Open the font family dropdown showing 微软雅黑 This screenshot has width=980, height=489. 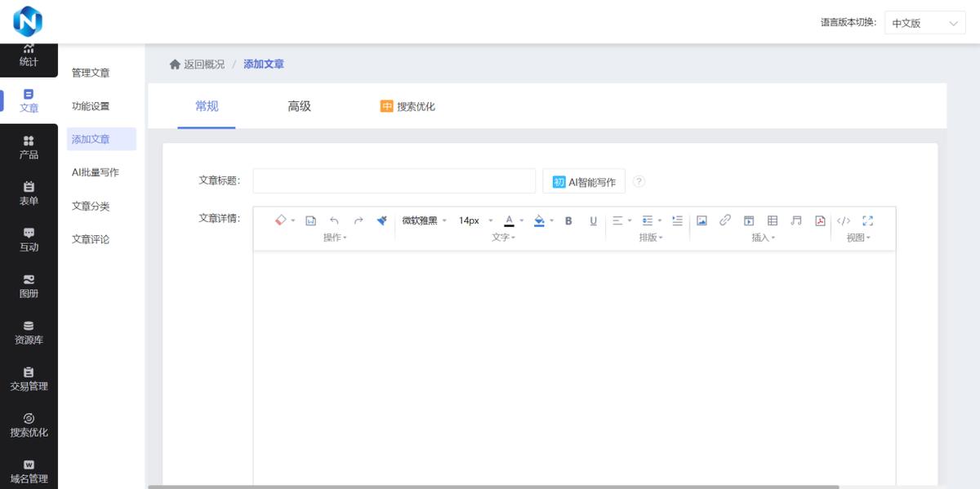point(418,220)
